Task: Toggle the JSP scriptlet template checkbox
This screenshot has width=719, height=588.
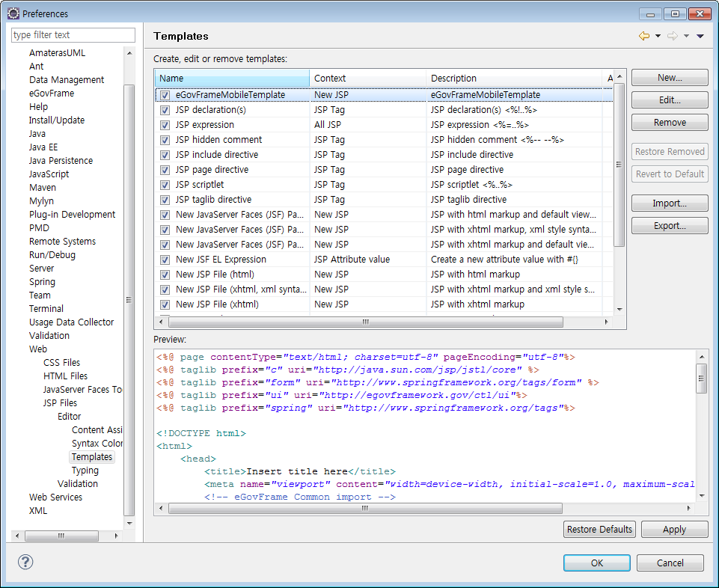Action: [x=165, y=185]
